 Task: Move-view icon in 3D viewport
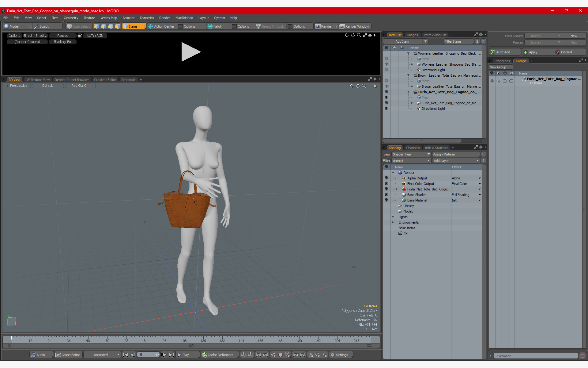[x=352, y=86]
